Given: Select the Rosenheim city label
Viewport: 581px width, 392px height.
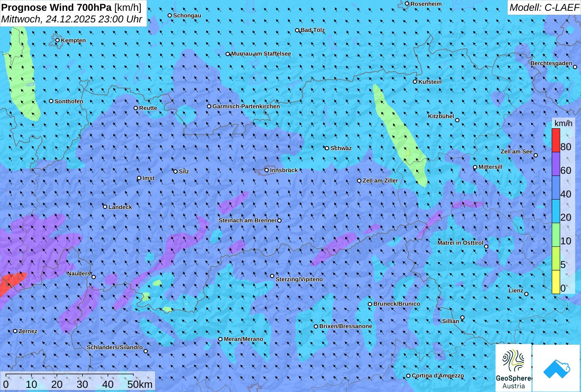Looking at the screenshot, I should [426, 4].
